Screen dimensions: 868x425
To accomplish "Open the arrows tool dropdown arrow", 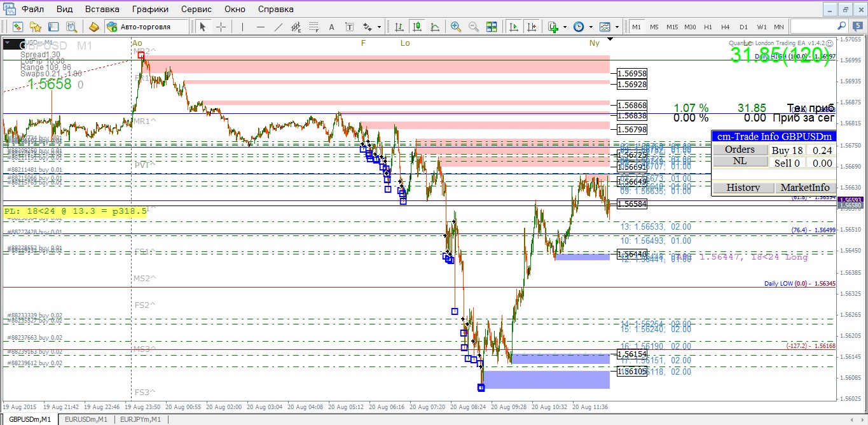I will coord(379,27).
